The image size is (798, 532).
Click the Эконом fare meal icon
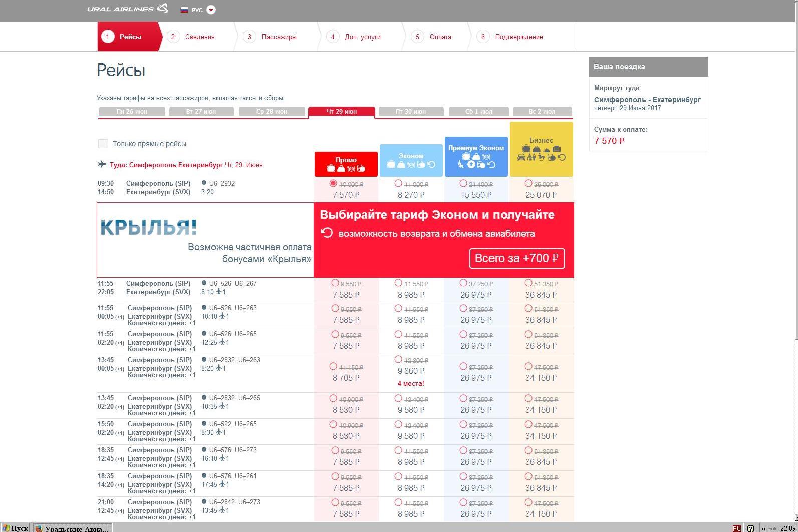click(x=411, y=165)
